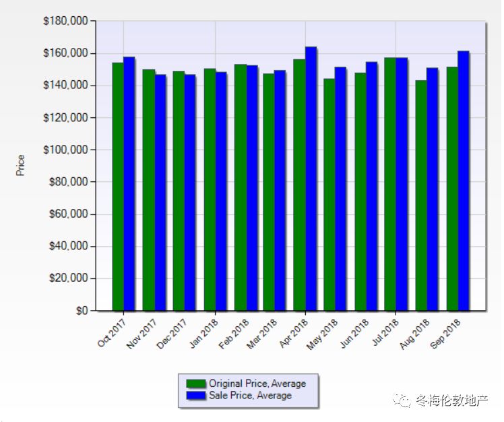
Task: Select the blue Aug 2018 sale price bar
Action: coord(433,189)
